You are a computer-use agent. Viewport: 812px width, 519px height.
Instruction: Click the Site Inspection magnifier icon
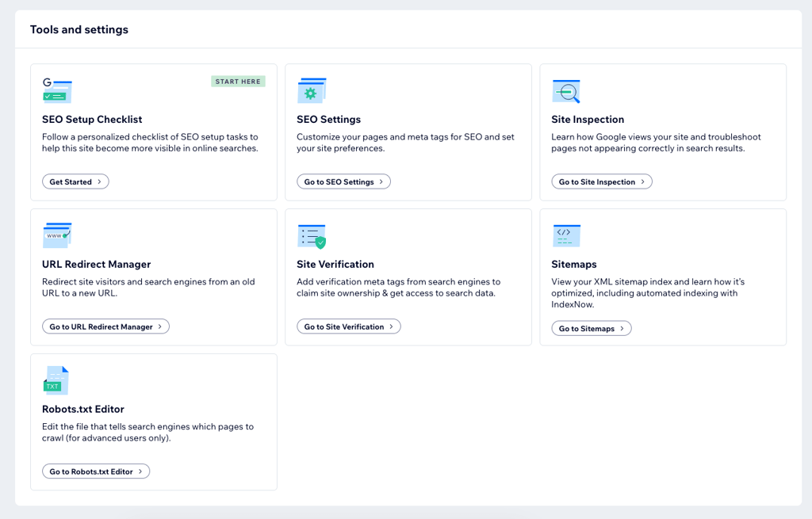point(566,91)
